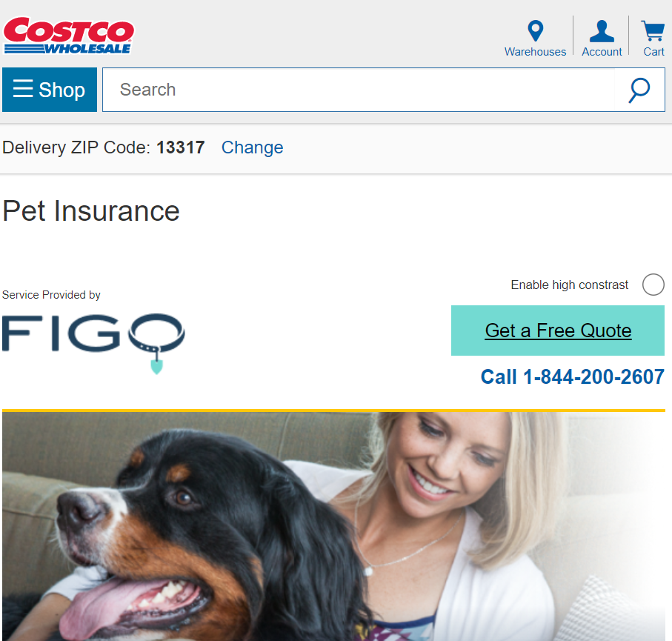Focus the Search input field
The width and height of the screenshot is (672, 641).
tap(359, 90)
